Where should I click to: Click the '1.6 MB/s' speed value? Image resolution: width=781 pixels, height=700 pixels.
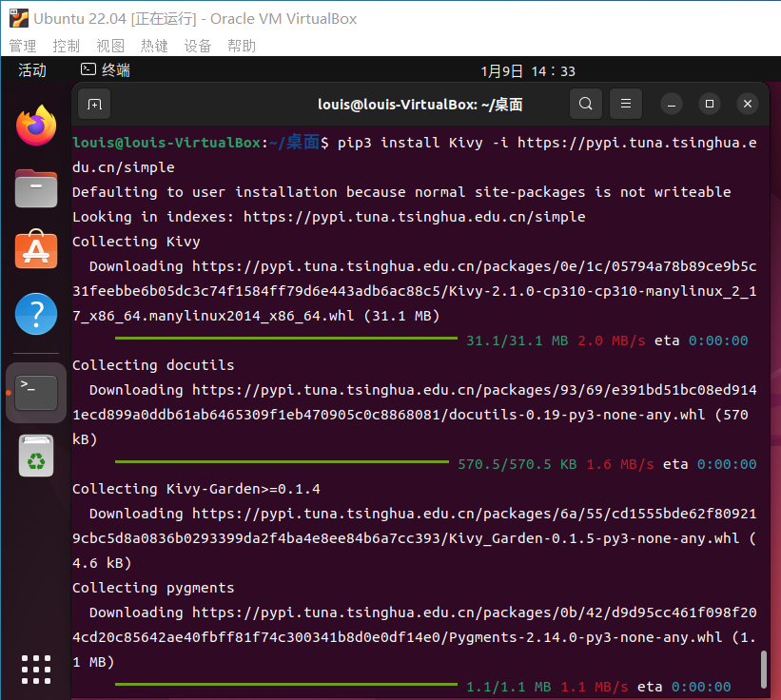(619, 464)
